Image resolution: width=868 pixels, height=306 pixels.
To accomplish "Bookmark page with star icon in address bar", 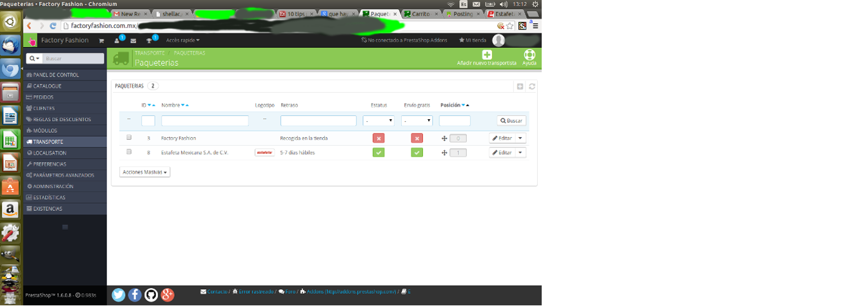I will 510,26.
